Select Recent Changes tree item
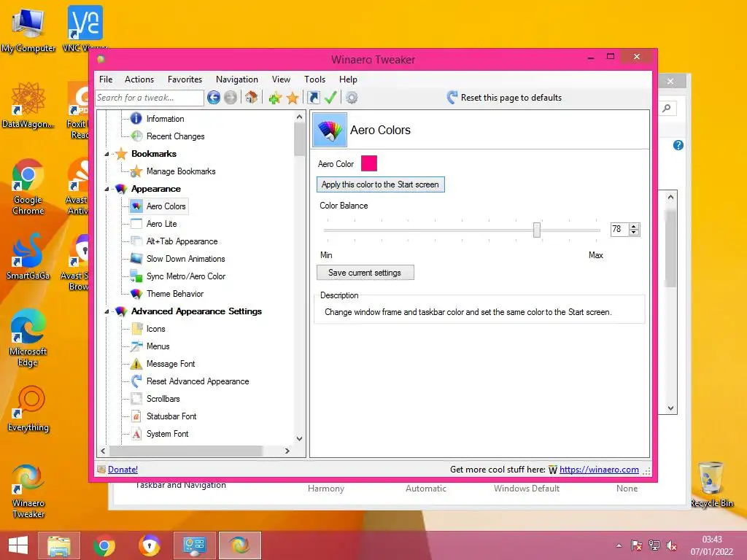This screenshot has width=747, height=560. pyautogui.click(x=175, y=136)
